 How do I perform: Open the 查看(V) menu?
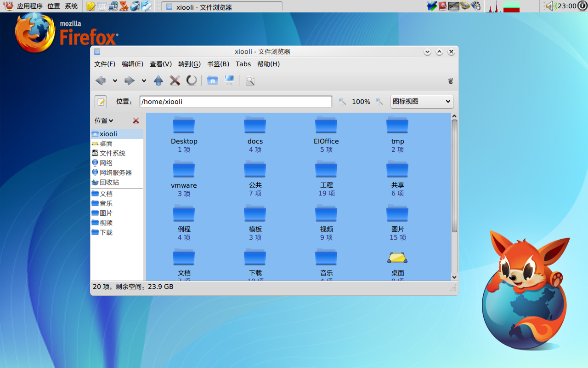coord(161,64)
